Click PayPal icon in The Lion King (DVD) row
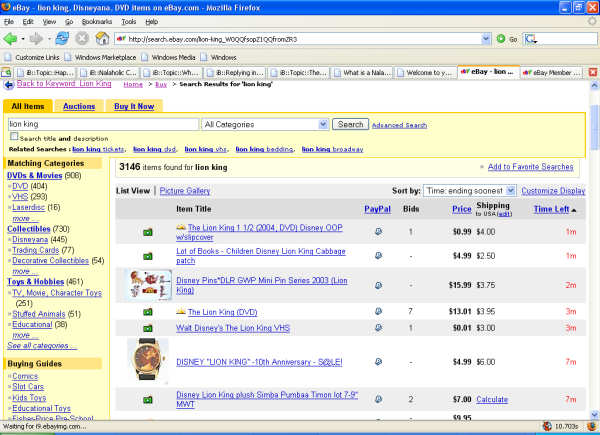Viewport: 600px width, 435px height. tap(378, 311)
